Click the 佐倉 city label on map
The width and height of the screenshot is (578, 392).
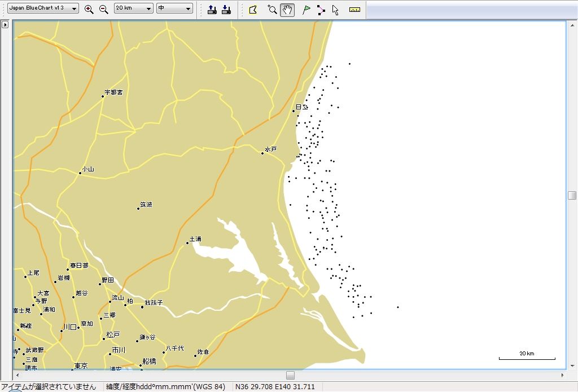pyautogui.click(x=203, y=351)
